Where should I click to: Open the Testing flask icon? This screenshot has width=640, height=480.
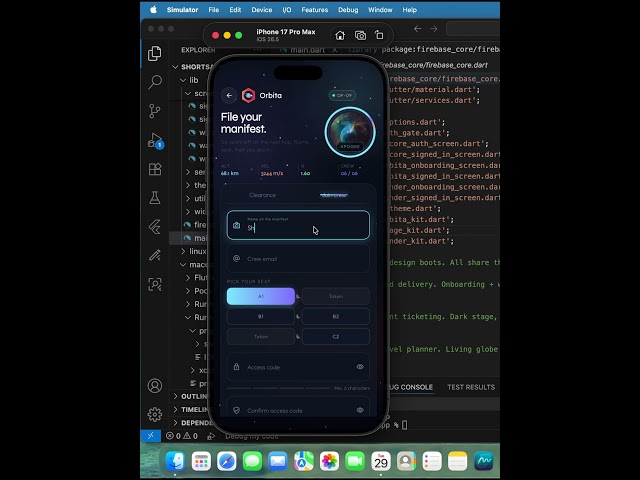tap(155, 198)
